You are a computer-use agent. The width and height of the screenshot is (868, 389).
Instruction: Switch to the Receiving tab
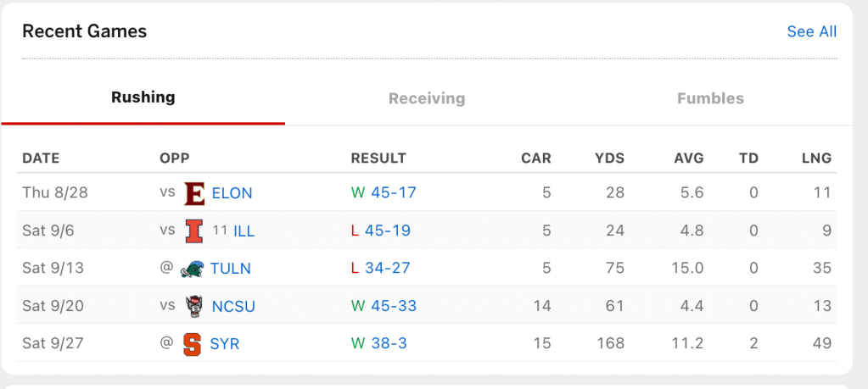pos(427,98)
